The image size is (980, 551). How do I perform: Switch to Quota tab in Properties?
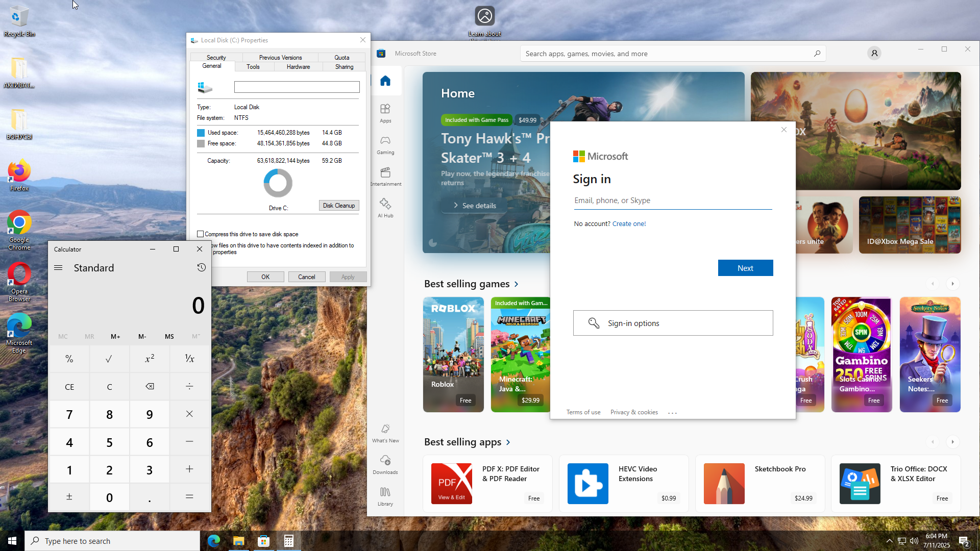(342, 58)
